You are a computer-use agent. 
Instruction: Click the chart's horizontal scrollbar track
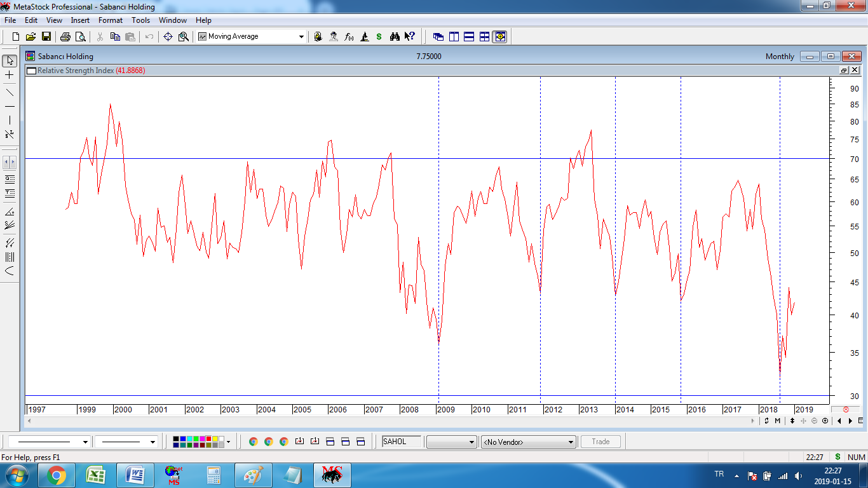tap(392, 421)
